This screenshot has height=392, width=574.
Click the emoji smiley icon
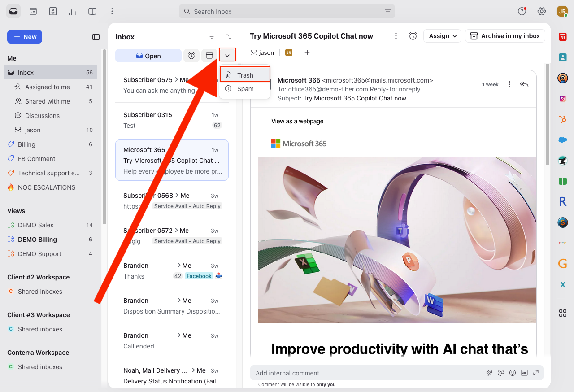click(513, 373)
